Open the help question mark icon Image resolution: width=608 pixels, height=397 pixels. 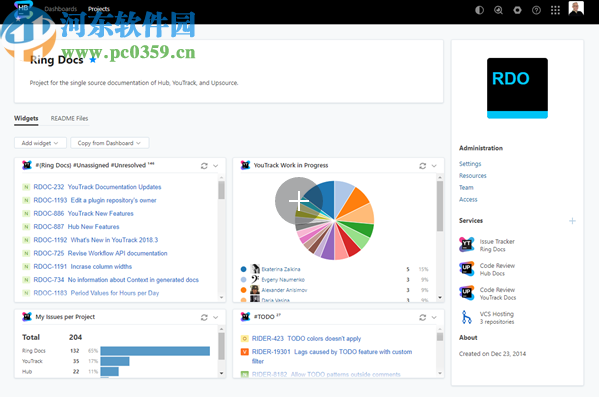click(x=536, y=10)
